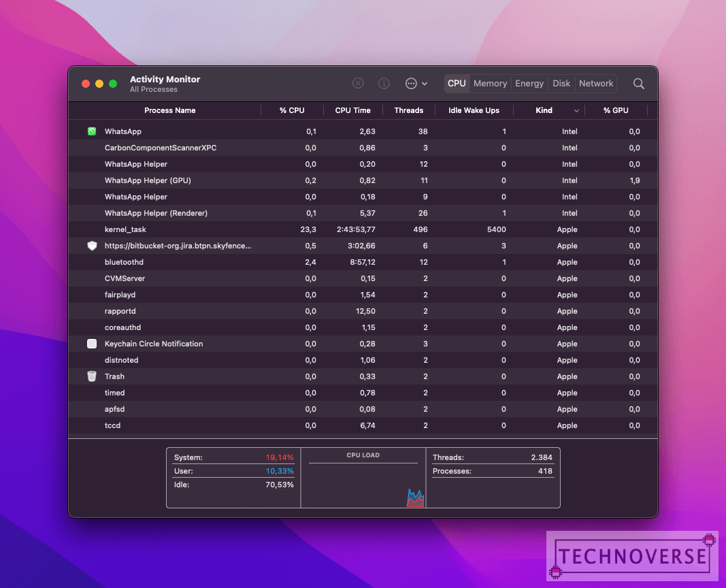Sort by % CPU column header
The width and height of the screenshot is (726, 588).
(292, 111)
